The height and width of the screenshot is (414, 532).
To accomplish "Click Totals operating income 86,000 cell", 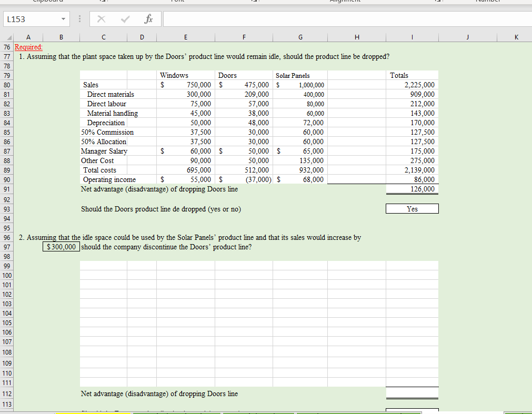I will tap(412, 180).
